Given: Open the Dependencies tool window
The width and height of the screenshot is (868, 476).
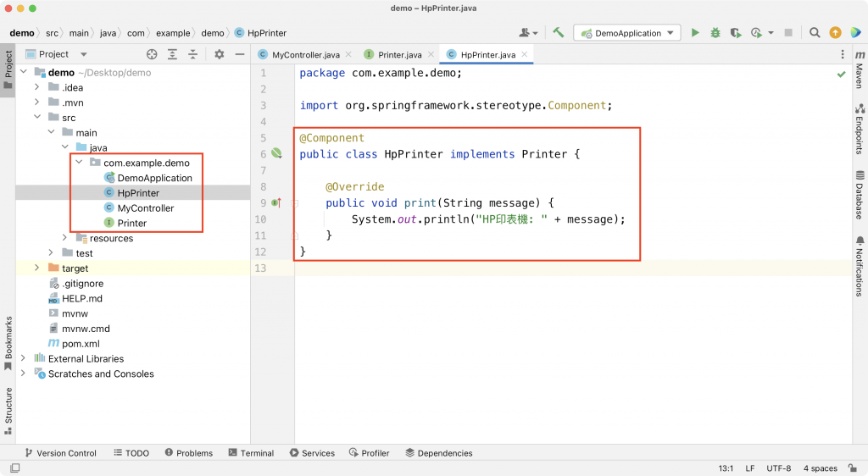Looking at the screenshot, I should (x=439, y=453).
